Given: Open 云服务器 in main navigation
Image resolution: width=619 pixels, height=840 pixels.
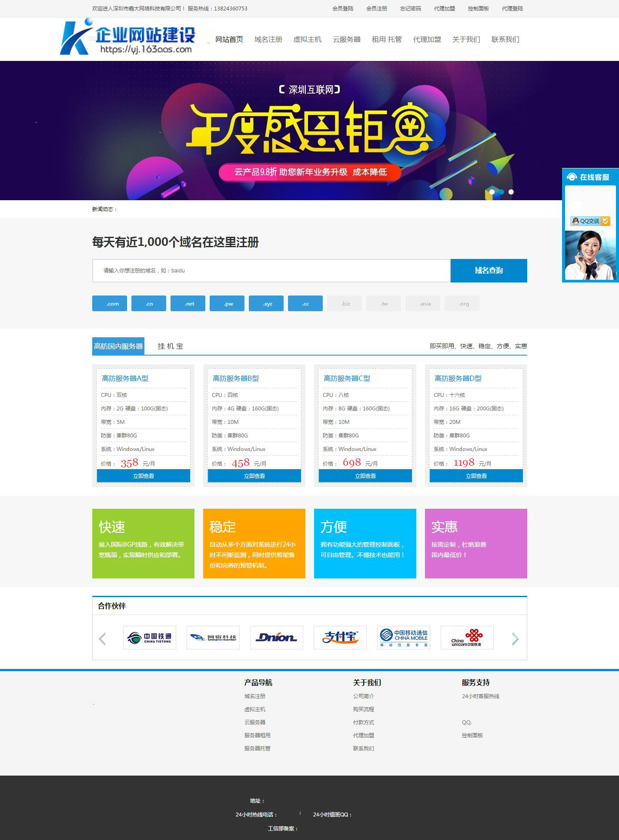Looking at the screenshot, I should click(347, 40).
